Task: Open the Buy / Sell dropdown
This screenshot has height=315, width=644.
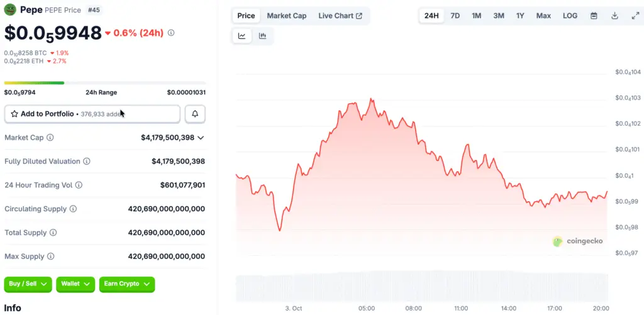Action: pos(28,284)
